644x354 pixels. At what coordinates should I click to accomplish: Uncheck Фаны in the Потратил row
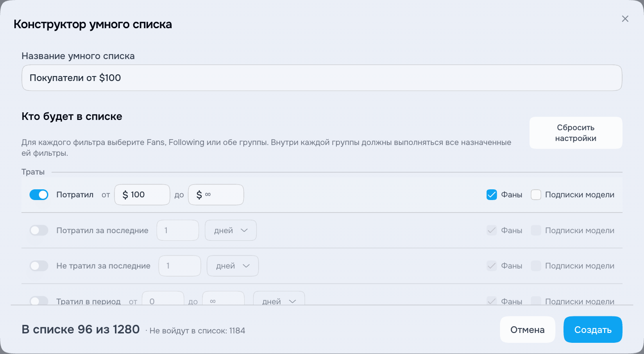pos(491,195)
